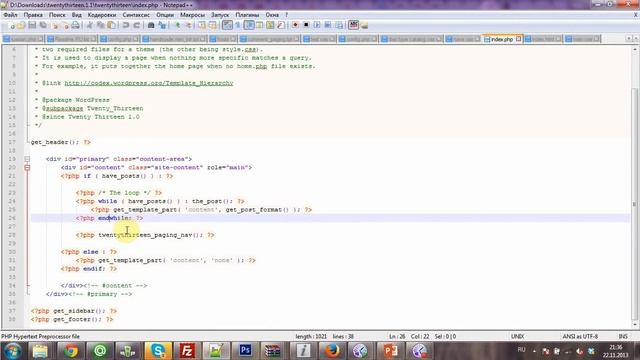The width and height of the screenshot is (640, 360).
Task: Toggle Word Wrap in the toolbar
Action: click(227, 25)
